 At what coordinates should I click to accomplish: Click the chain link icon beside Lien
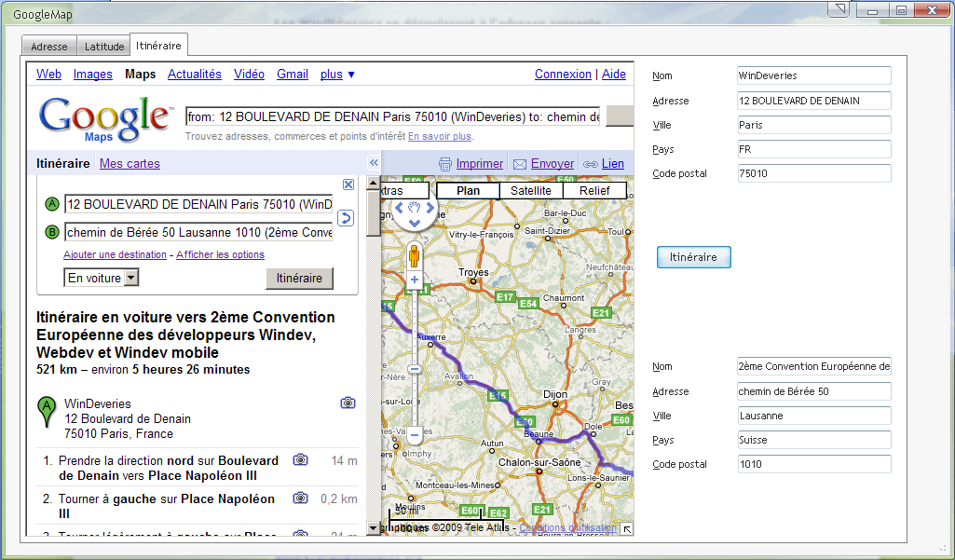tap(591, 164)
